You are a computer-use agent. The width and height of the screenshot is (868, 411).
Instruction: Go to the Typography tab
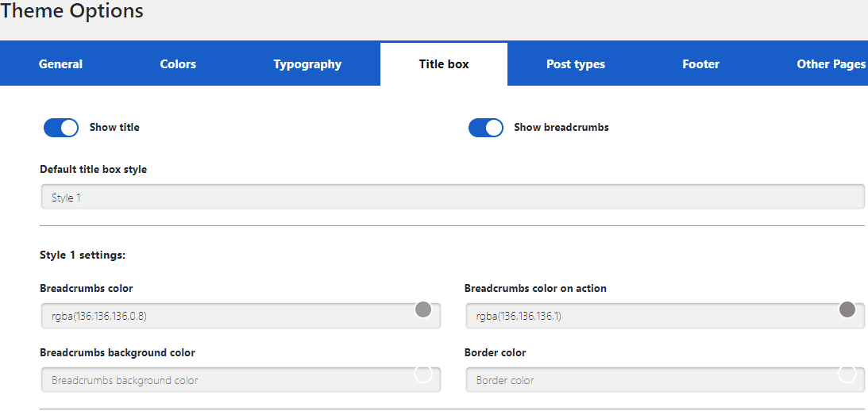pyautogui.click(x=307, y=64)
